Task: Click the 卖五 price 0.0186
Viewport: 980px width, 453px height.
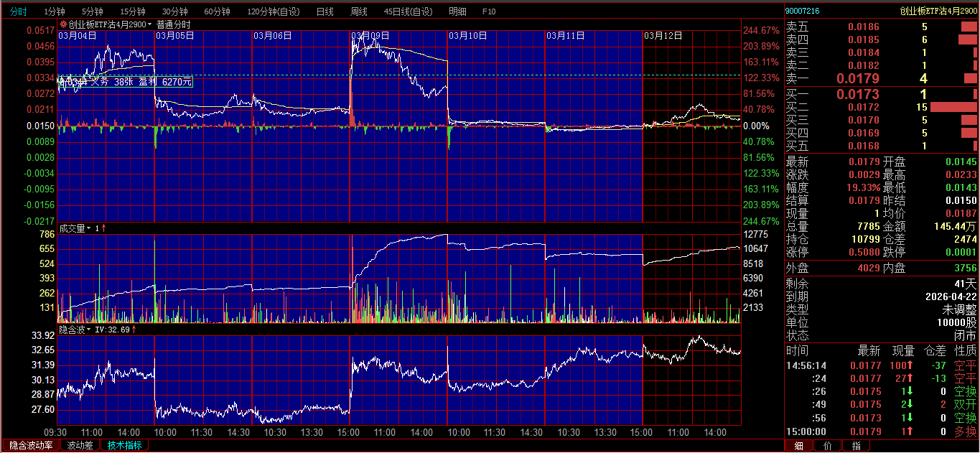Action: pyautogui.click(x=864, y=27)
